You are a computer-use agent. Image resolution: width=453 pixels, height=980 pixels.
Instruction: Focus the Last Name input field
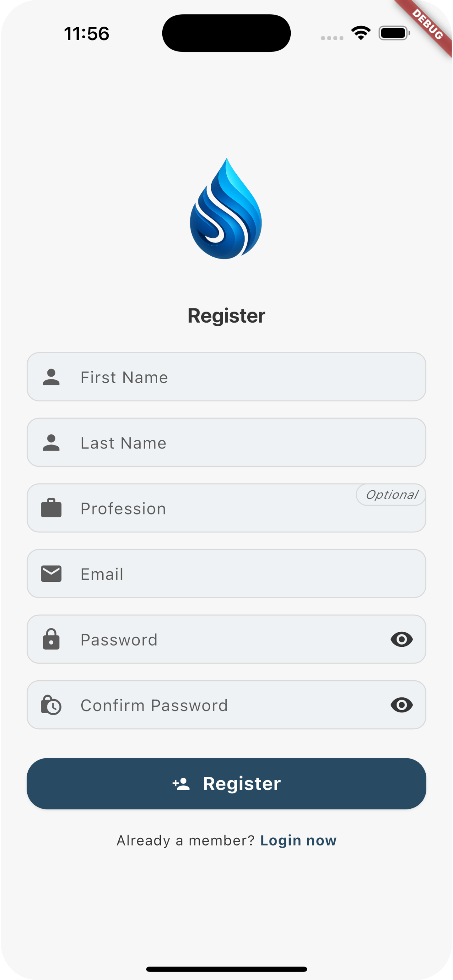(x=244, y=443)
